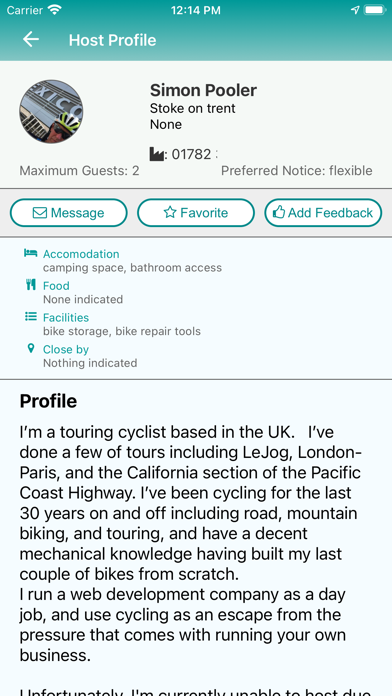
Task: Click the Close by label
Action: (66, 349)
